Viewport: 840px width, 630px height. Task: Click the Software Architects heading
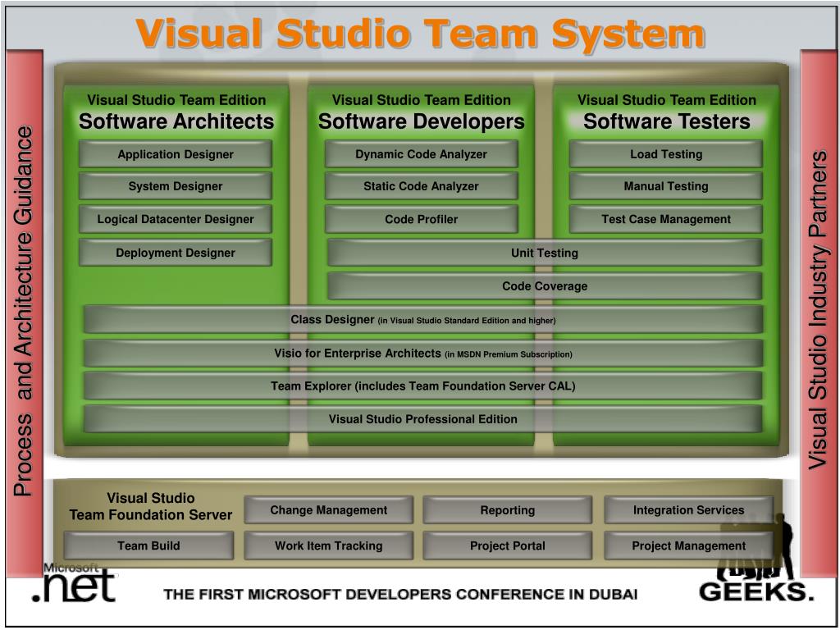point(176,121)
